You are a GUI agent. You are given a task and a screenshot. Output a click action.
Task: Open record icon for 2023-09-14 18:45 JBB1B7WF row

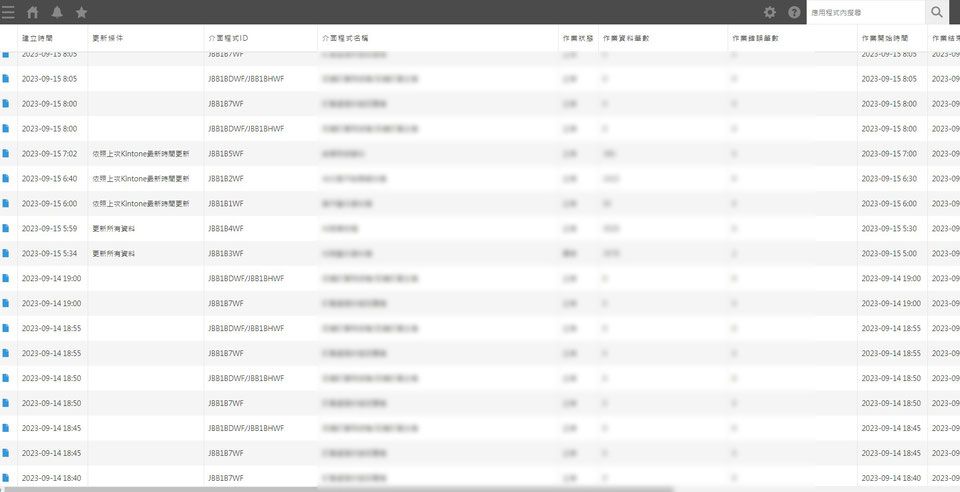point(6,453)
